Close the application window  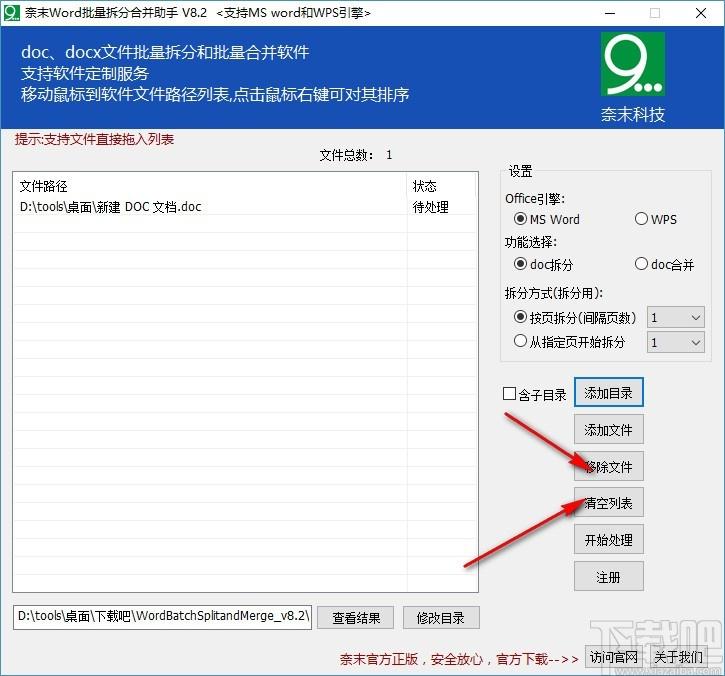coord(700,13)
